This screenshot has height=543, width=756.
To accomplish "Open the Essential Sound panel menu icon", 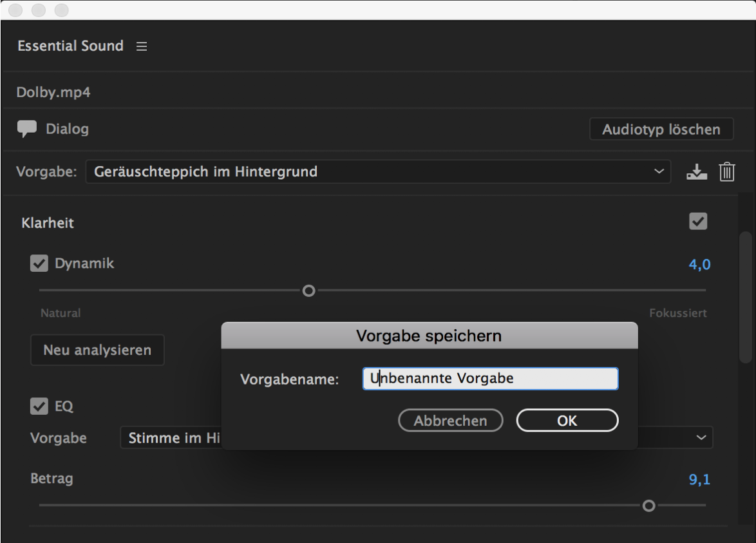I will pos(142,46).
